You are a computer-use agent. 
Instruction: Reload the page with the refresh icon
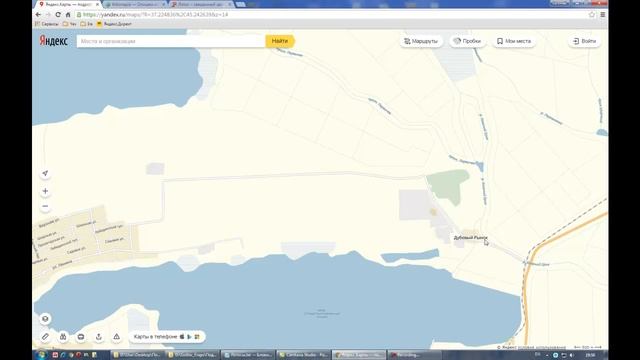click(58, 14)
